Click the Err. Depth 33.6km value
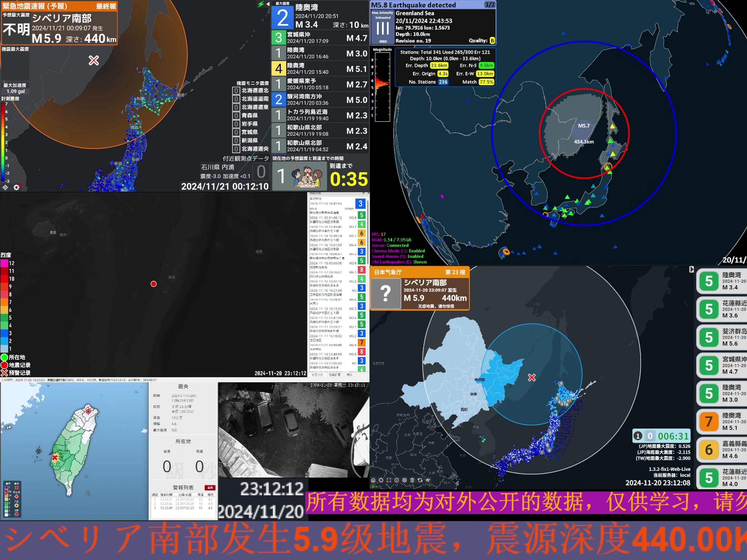Viewport: 747px width, 560px height. (x=439, y=66)
